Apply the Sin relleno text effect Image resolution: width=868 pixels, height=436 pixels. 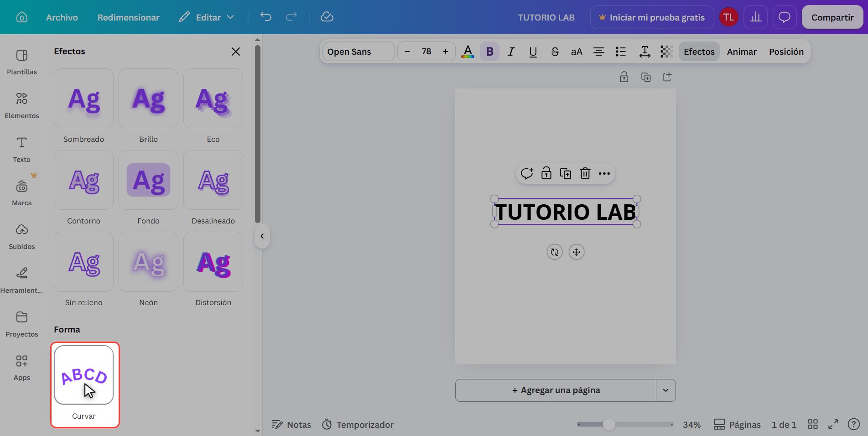[x=83, y=262]
